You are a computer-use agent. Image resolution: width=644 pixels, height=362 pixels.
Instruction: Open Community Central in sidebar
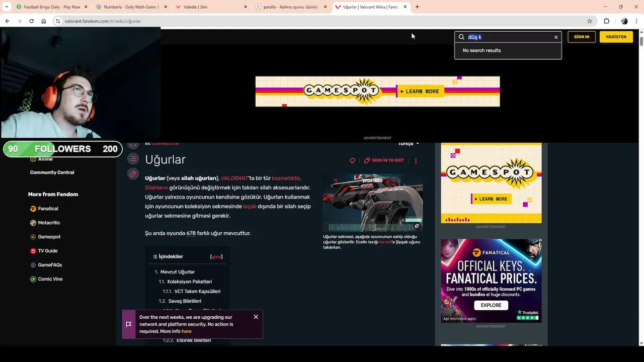52,172
